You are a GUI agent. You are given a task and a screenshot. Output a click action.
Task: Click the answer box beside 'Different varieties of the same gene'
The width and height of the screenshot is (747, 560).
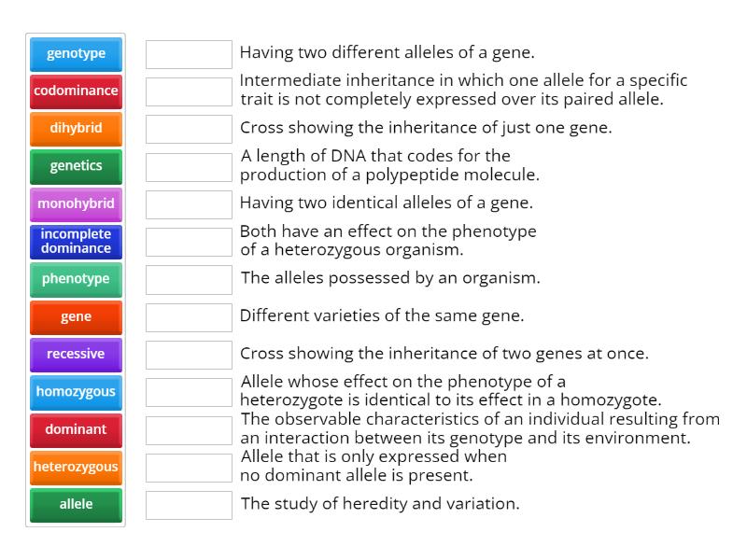click(188, 317)
